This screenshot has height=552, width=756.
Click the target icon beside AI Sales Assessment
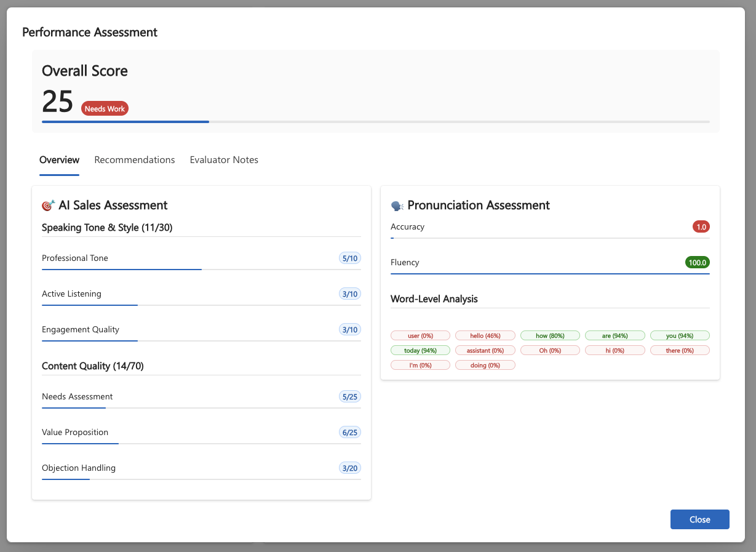tap(48, 206)
